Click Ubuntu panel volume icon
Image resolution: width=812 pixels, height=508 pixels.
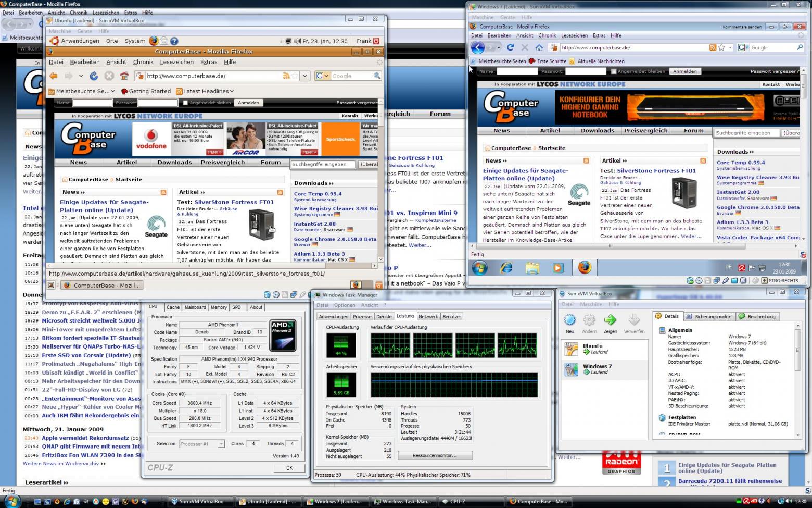click(297, 41)
